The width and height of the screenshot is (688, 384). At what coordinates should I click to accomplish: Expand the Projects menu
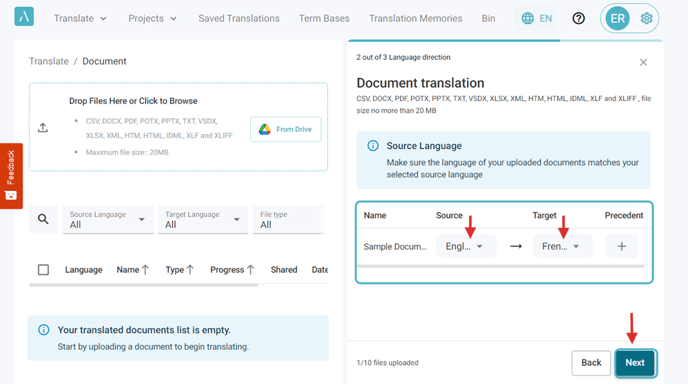[152, 18]
